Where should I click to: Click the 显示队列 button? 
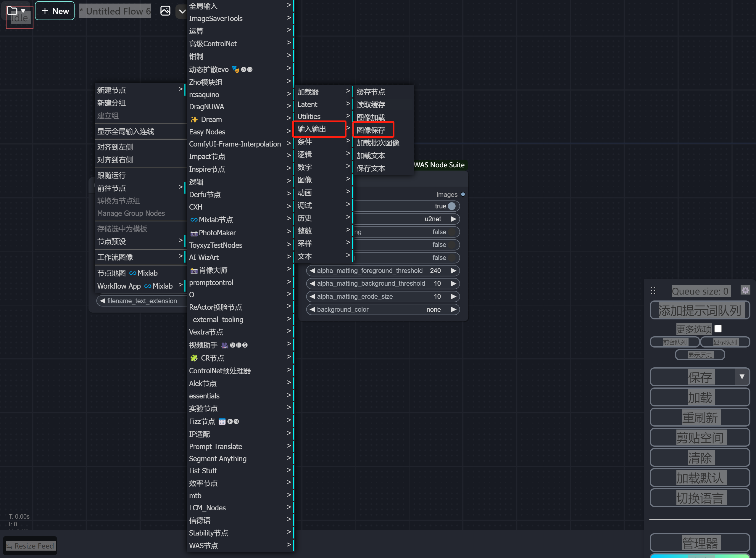[x=725, y=342]
